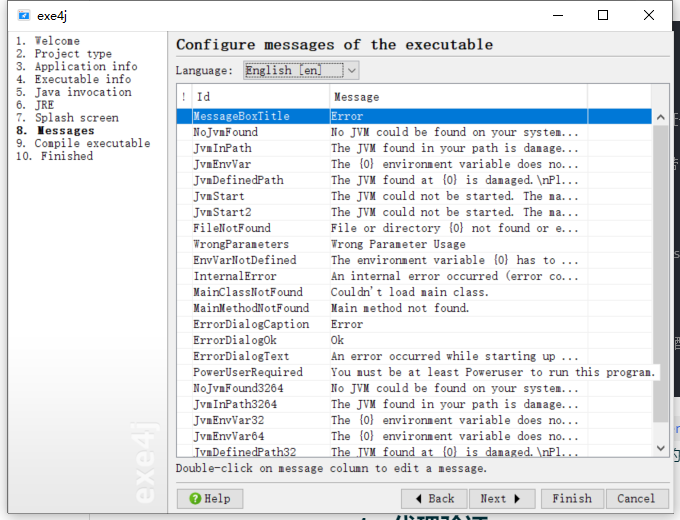Jump to the Compile executable step
Viewport: 680px width, 520px height.
(84, 143)
